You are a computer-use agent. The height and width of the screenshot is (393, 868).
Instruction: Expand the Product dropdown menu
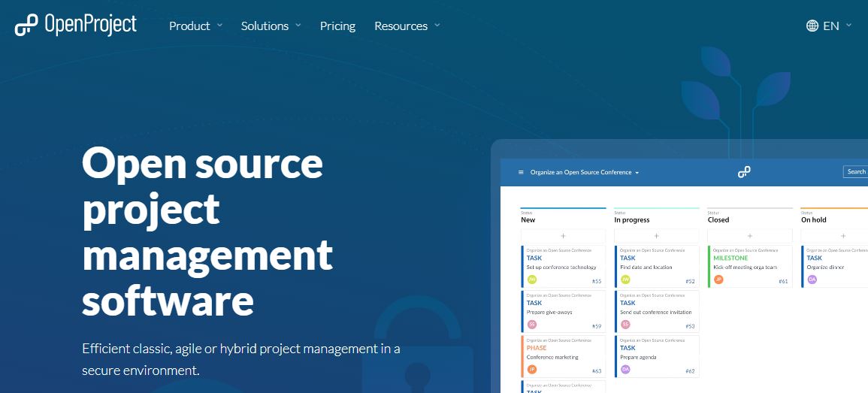(195, 26)
